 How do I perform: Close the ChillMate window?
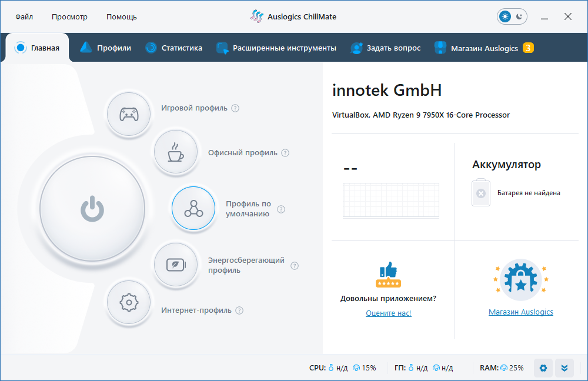click(x=568, y=16)
